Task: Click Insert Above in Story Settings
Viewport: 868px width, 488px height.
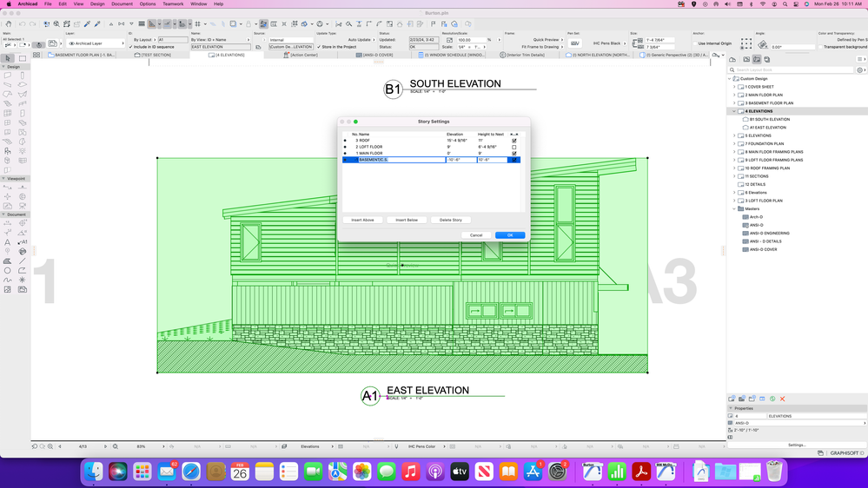Action: pos(362,221)
